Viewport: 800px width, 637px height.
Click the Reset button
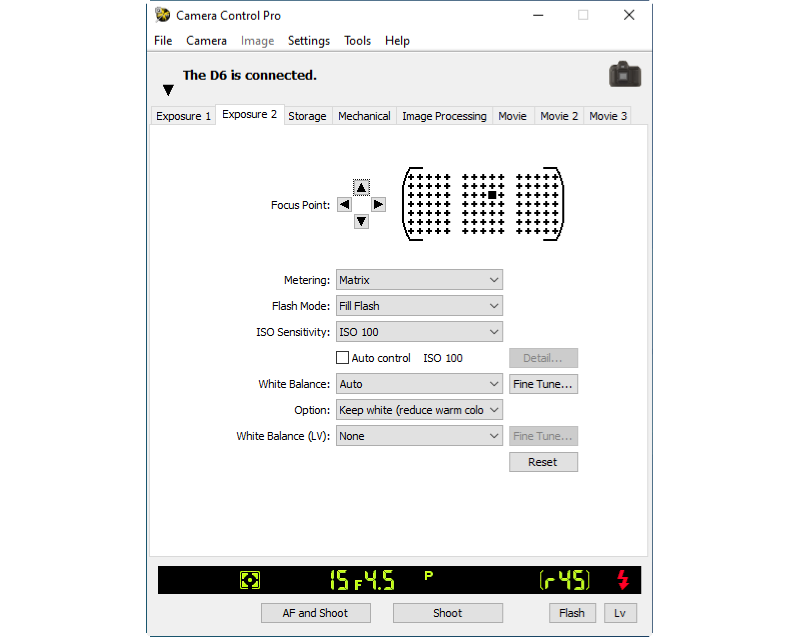[543, 462]
